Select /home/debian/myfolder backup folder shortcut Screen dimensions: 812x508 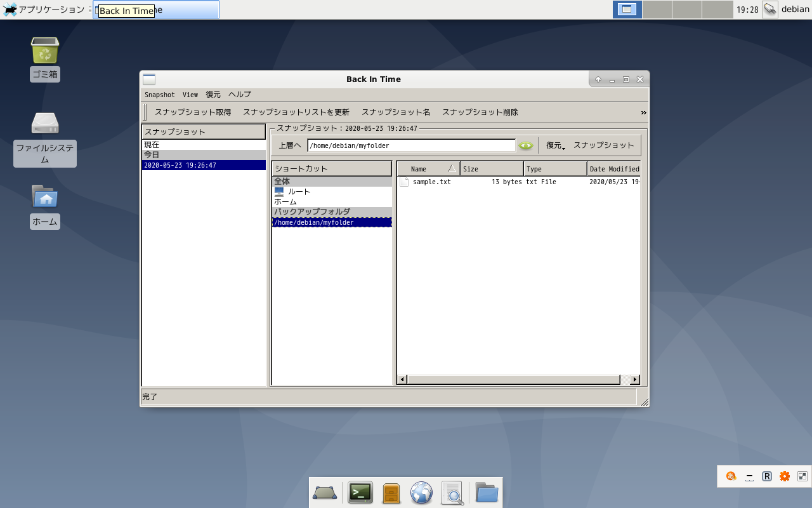(332, 222)
